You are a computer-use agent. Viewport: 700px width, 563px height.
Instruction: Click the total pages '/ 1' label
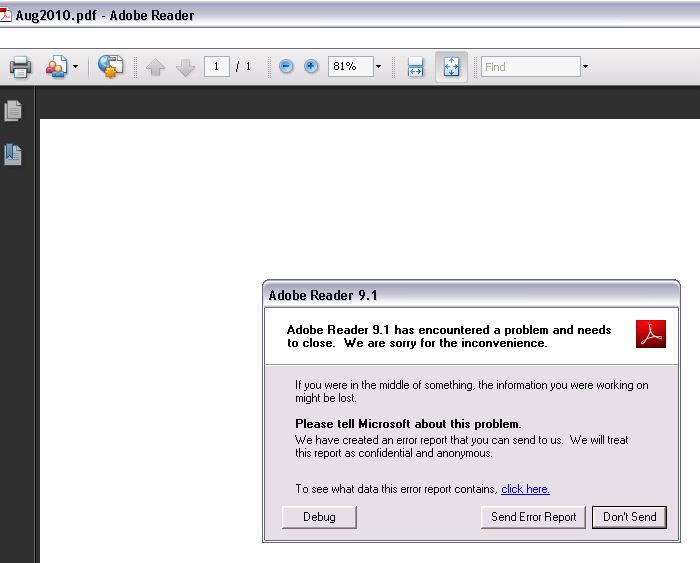point(243,67)
